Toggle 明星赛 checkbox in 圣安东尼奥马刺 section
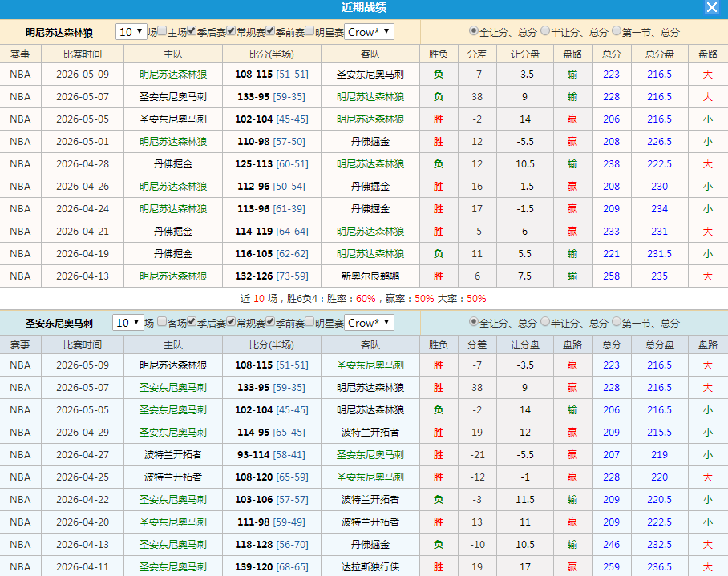 [x=309, y=322]
